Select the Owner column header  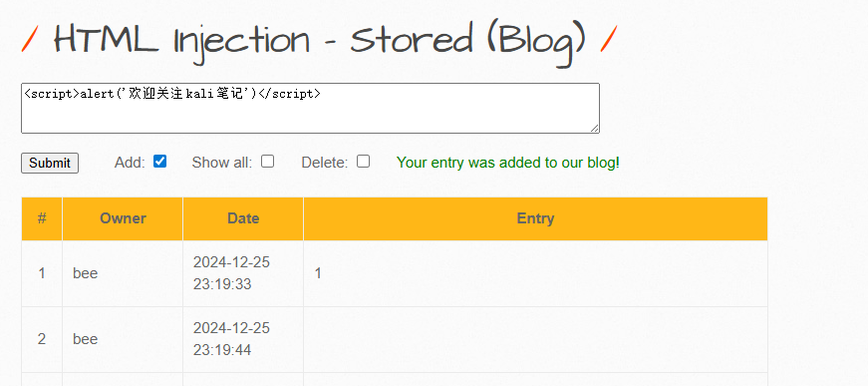[x=123, y=218]
